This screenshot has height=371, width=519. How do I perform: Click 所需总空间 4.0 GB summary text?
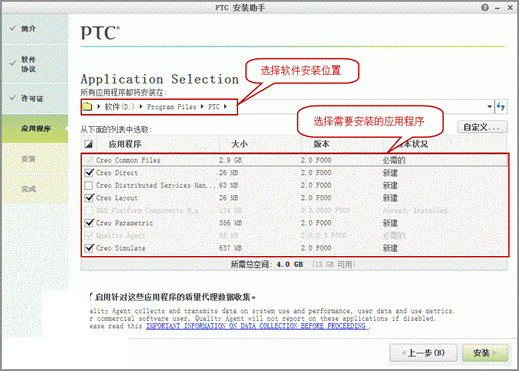tap(267, 264)
